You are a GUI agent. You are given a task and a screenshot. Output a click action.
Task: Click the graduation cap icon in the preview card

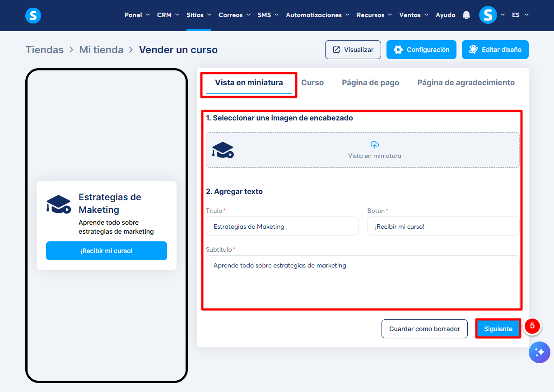point(59,204)
